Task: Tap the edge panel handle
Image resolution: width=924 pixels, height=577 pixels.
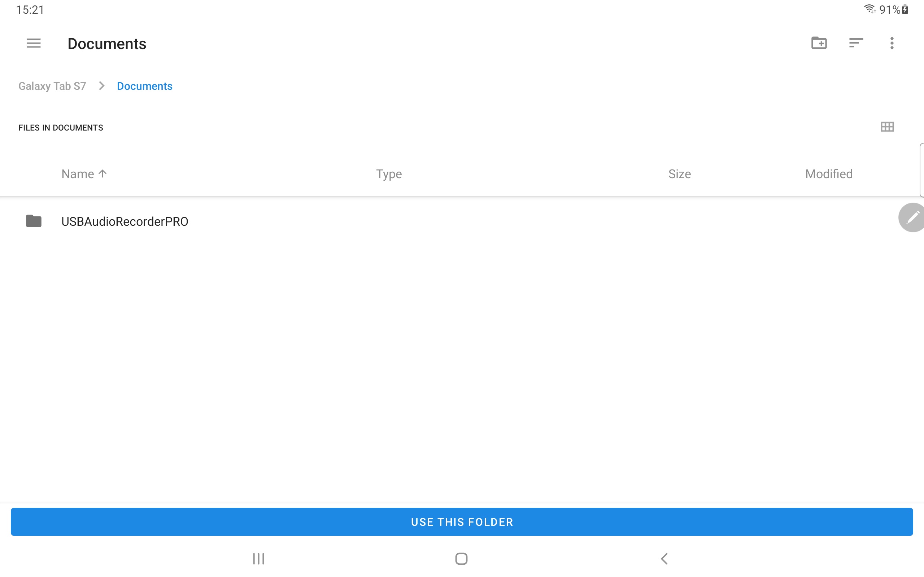Action: [921, 170]
